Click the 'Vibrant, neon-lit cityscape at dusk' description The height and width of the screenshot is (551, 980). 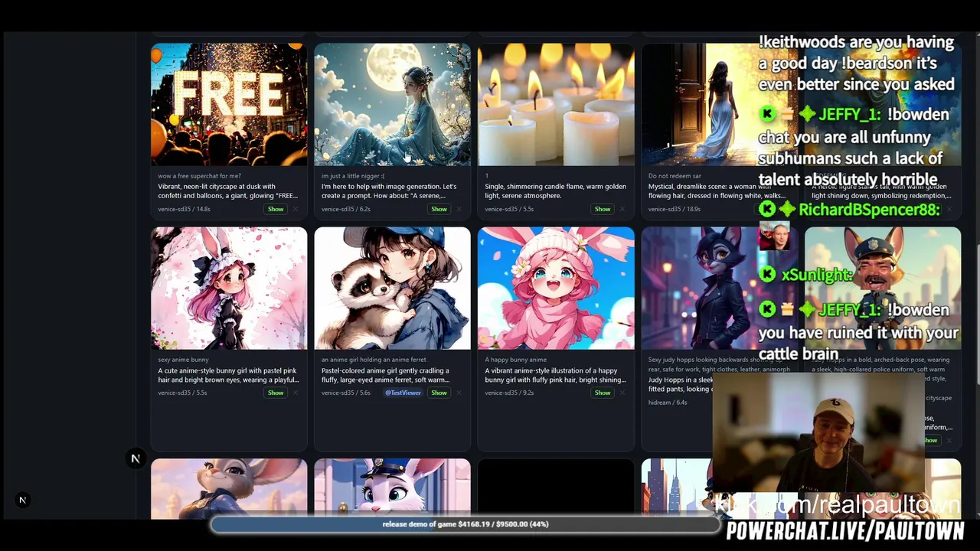(228, 191)
